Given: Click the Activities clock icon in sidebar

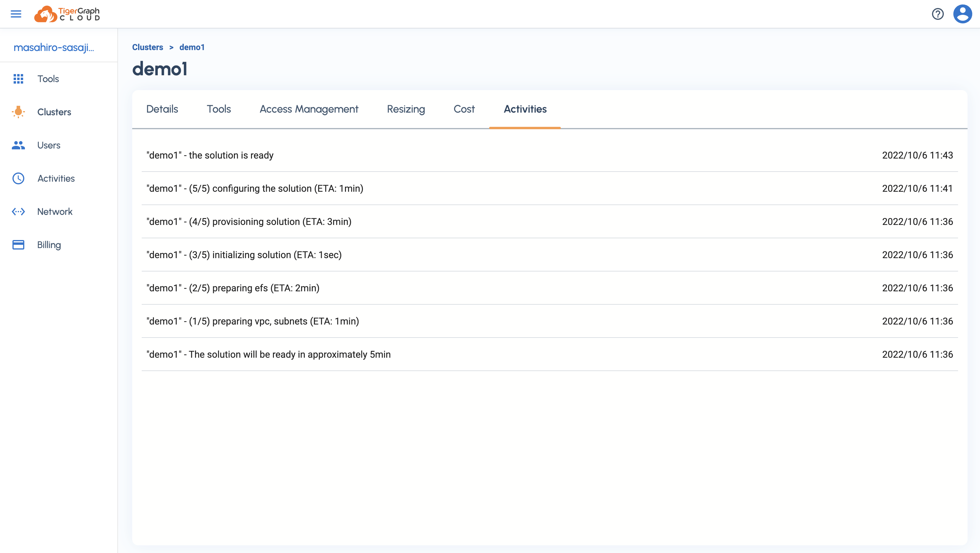Looking at the screenshot, I should point(18,178).
